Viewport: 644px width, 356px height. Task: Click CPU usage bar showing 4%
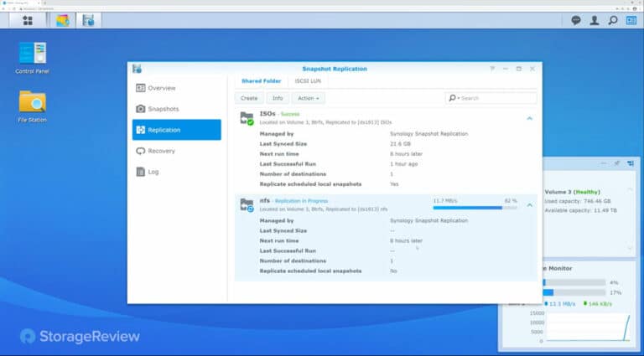point(574,282)
